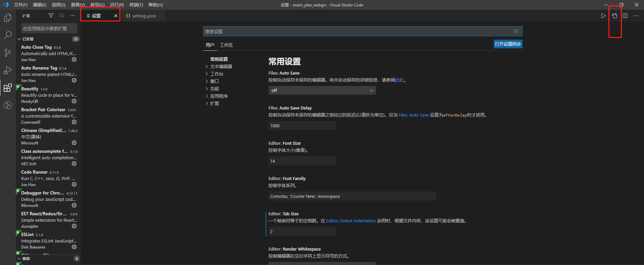This screenshot has width=644, height=265.
Task: Open 帮助(H) menu
Action: point(155,5)
